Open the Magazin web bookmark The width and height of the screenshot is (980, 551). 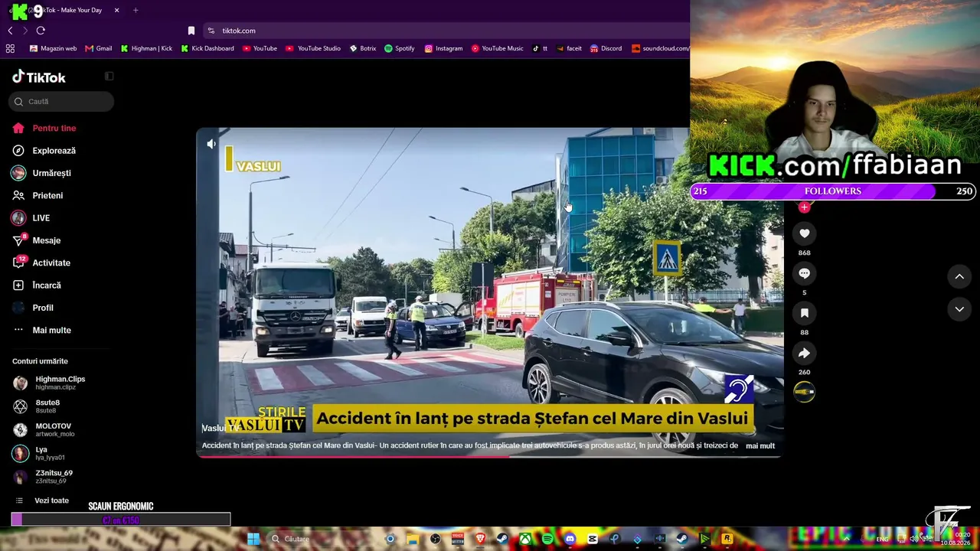(x=53, y=48)
